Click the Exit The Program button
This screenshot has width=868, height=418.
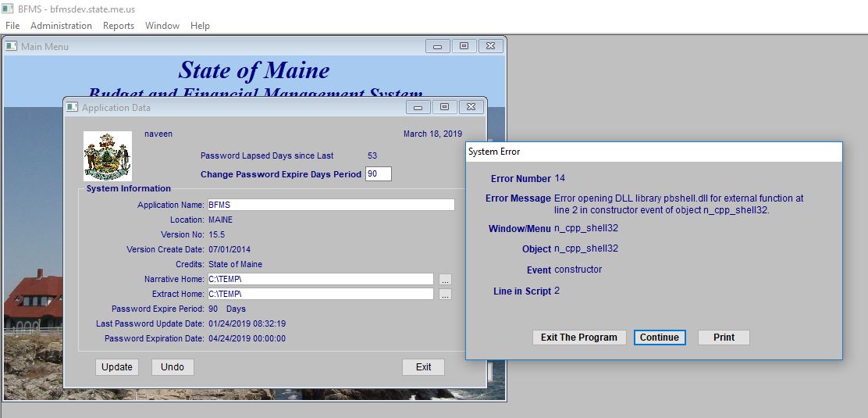point(579,338)
